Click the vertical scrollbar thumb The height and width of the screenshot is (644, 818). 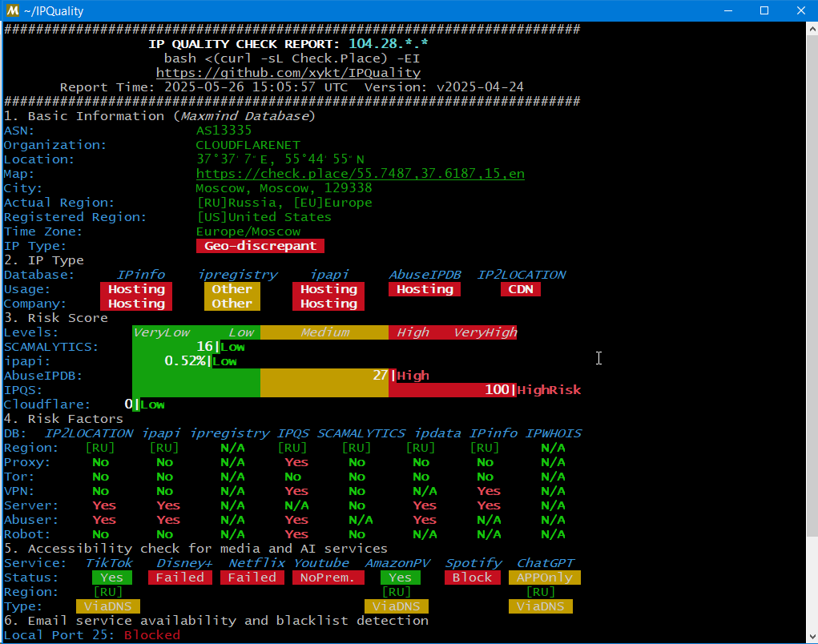pos(812,286)
